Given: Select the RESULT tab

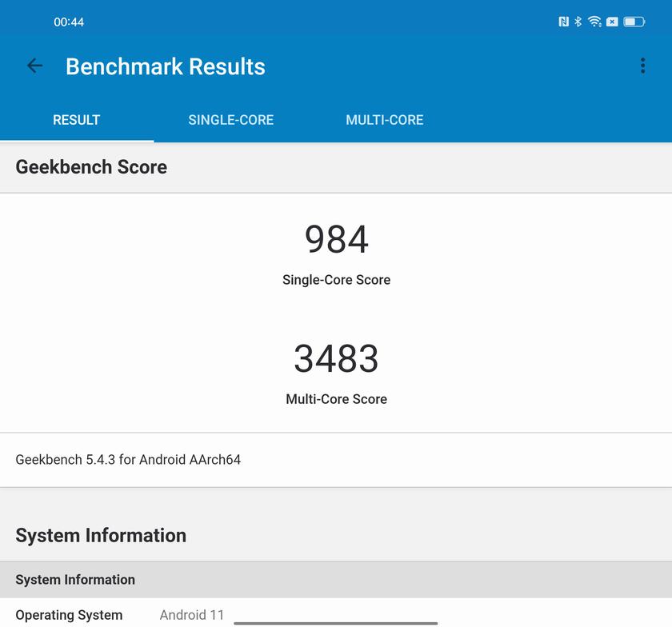Looking at the screenshot, I should click(76, 120).
